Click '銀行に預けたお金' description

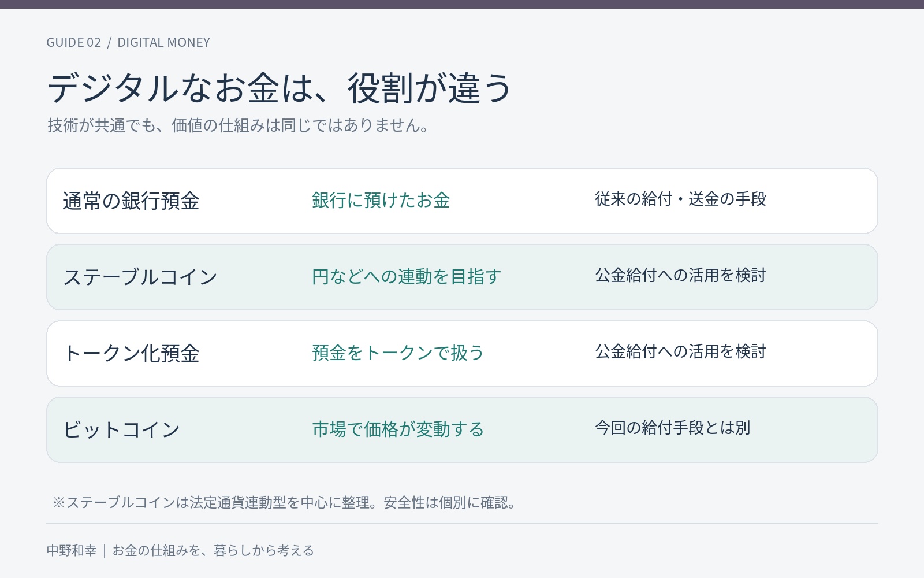(x=381, y=200)
